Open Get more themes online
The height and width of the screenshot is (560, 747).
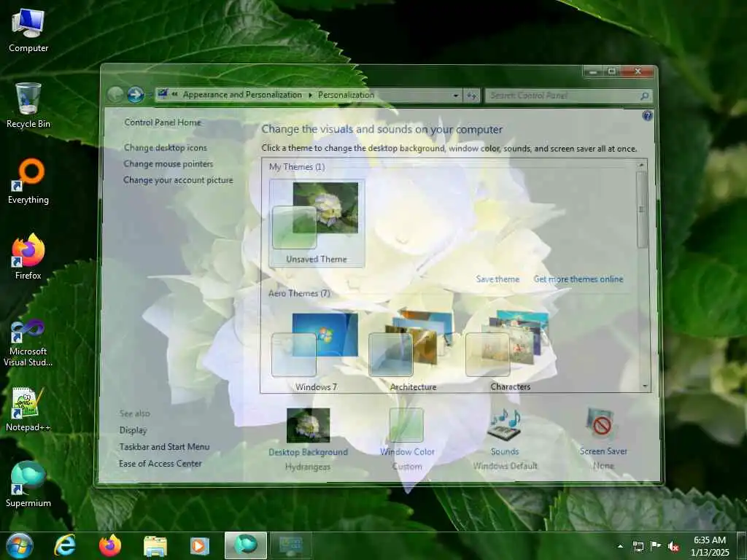578,279
